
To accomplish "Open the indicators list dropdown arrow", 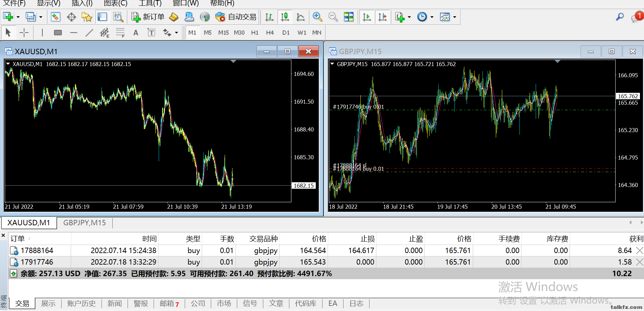I will click(x=409, y=17).
